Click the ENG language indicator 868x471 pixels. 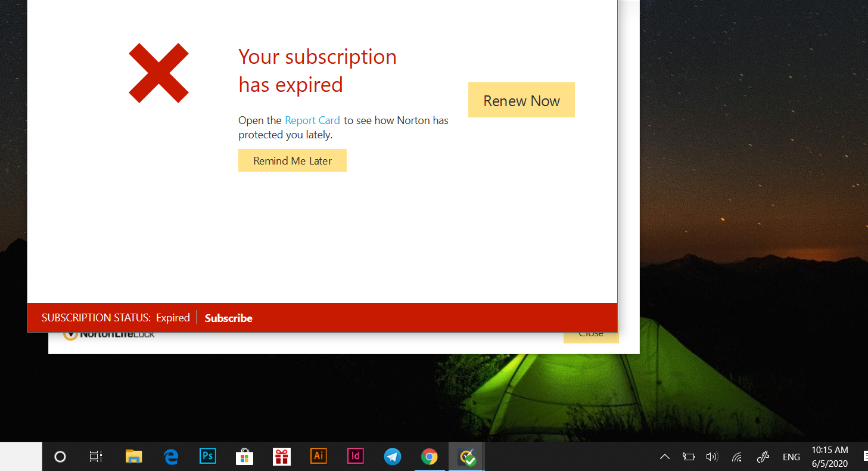pos(791,457)
